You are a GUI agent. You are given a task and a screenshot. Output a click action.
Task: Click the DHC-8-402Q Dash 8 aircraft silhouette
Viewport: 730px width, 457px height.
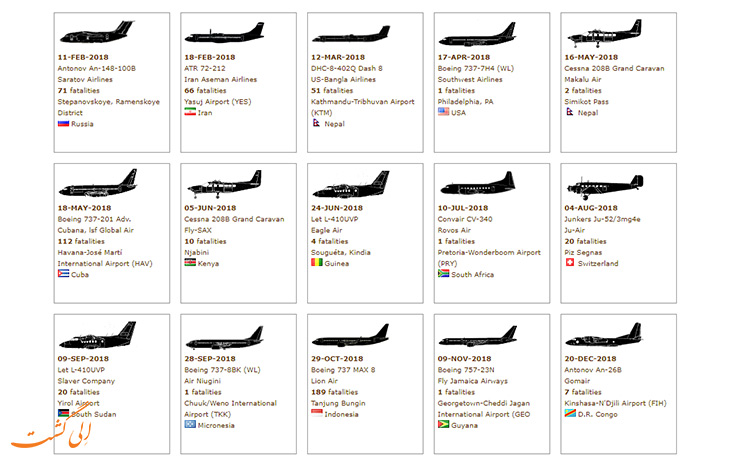click(351, 35)
